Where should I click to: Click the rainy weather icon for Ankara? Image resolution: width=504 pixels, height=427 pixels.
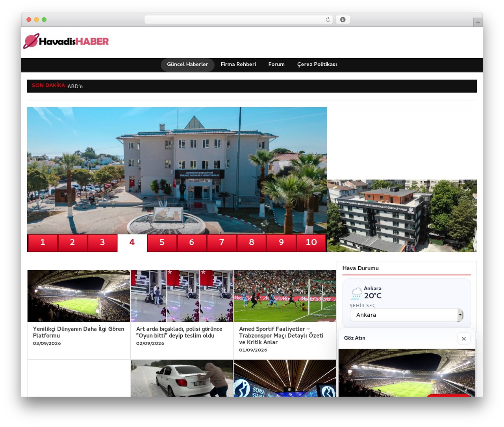[356, 293]
